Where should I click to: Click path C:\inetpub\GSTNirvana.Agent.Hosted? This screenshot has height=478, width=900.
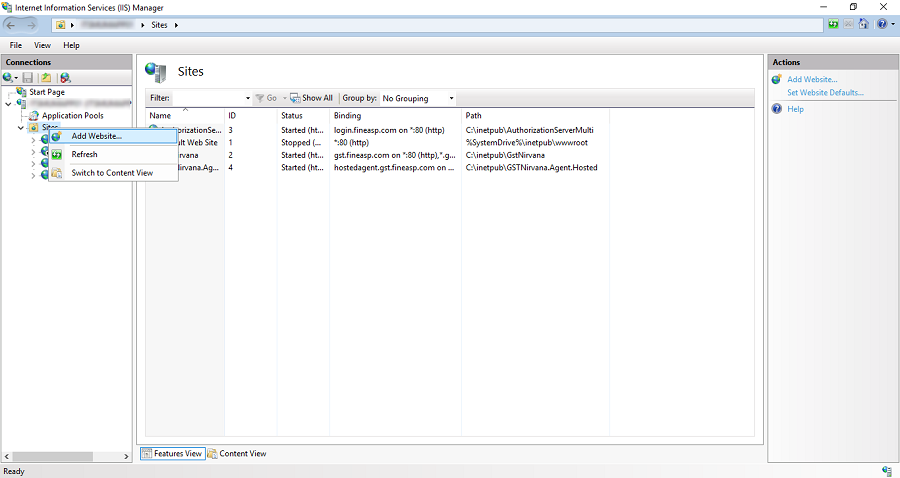532,168
